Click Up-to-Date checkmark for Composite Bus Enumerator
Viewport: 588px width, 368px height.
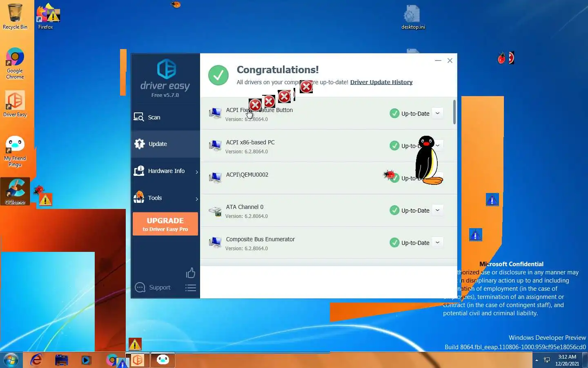394,242
